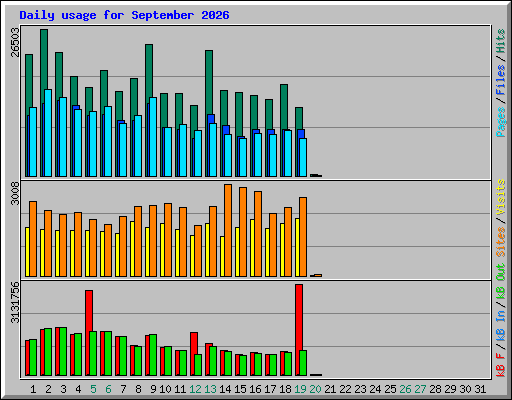This screenshot has width=512, height=400.
Task: Click day 10 on the x-axis
Action: click(165, 389)
